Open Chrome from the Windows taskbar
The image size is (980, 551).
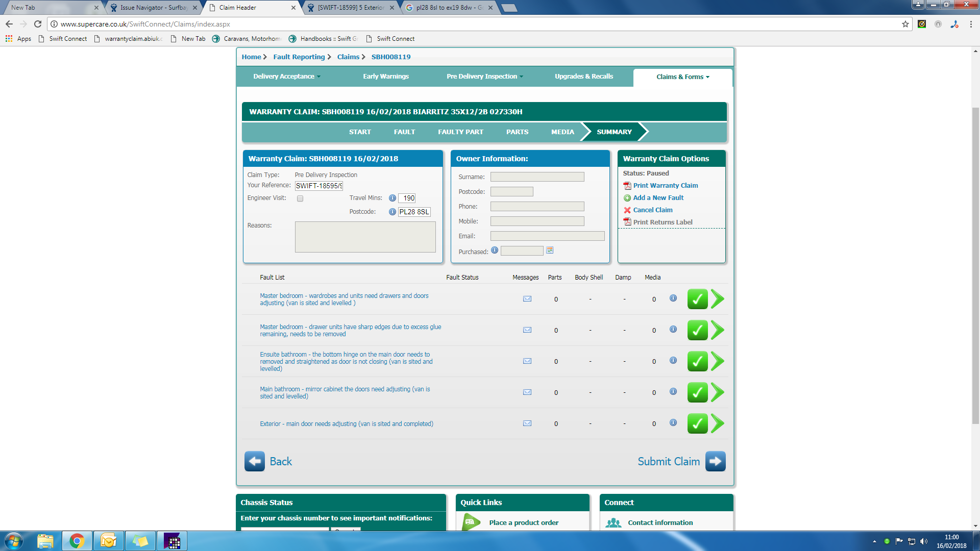(x=77, y=541)
